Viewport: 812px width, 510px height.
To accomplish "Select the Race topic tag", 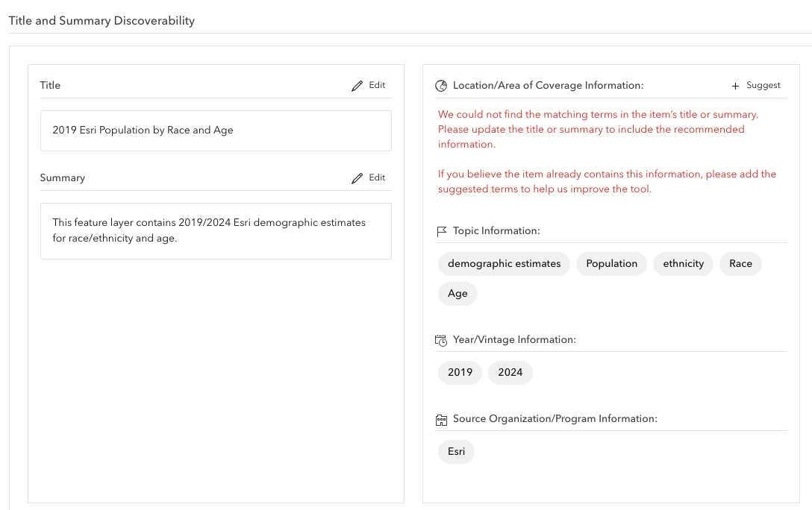I will 740,263.
